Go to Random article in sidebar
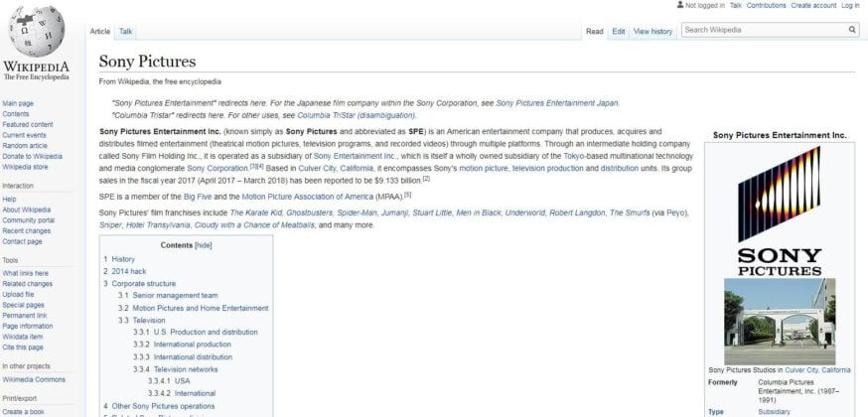The width and height of the screenshot is (868, 417). [24, 146]
